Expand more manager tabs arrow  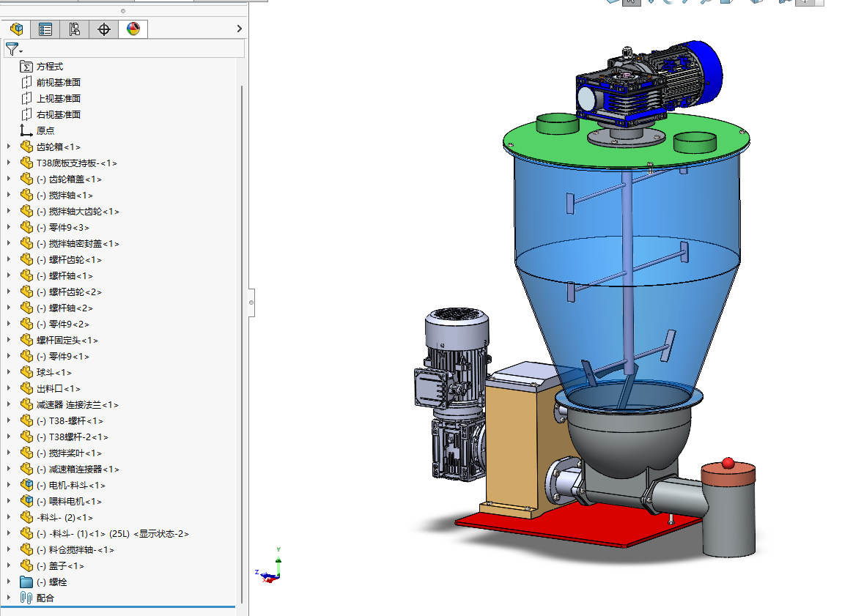[x=240, y=29]
